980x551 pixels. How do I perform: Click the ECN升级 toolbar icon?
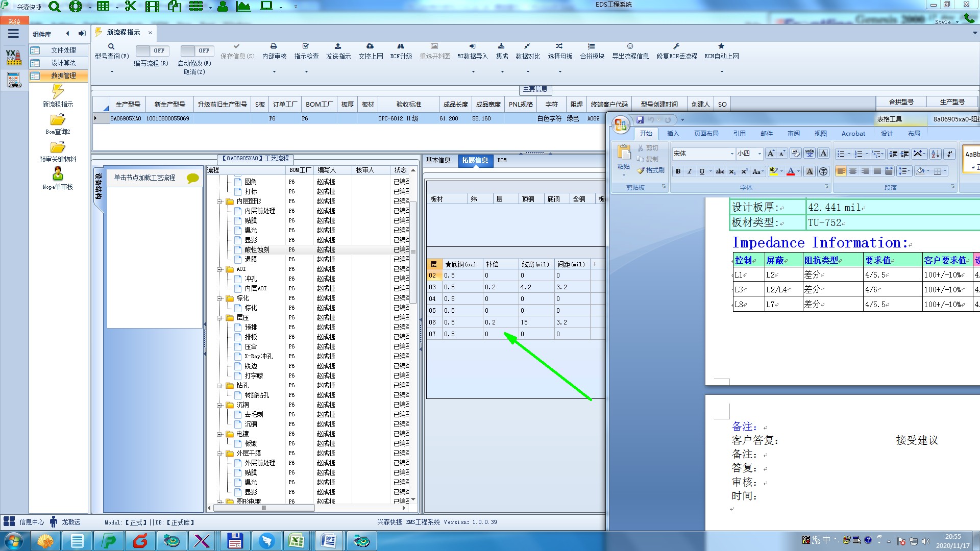coord(401,46)
